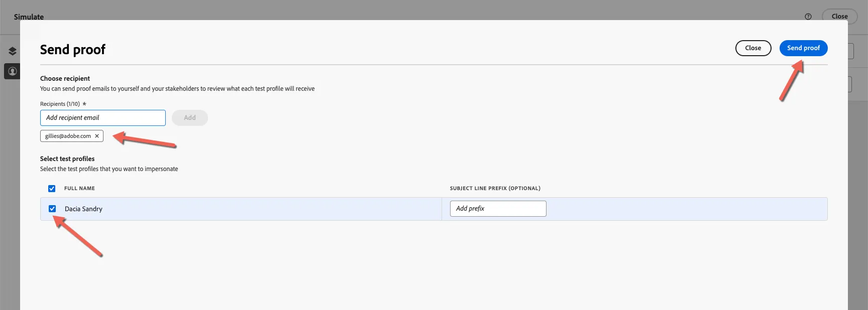Click the greyed Add recipient button
This screenshot has height=310, width=868.
click(190, 118)
